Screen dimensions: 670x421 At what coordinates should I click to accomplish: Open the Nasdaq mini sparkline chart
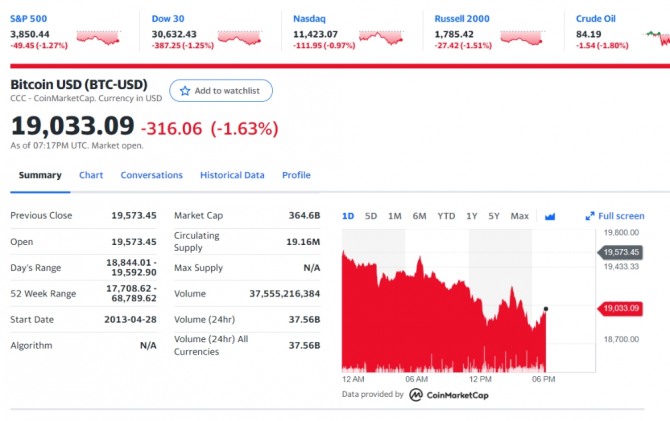[381, 38]
